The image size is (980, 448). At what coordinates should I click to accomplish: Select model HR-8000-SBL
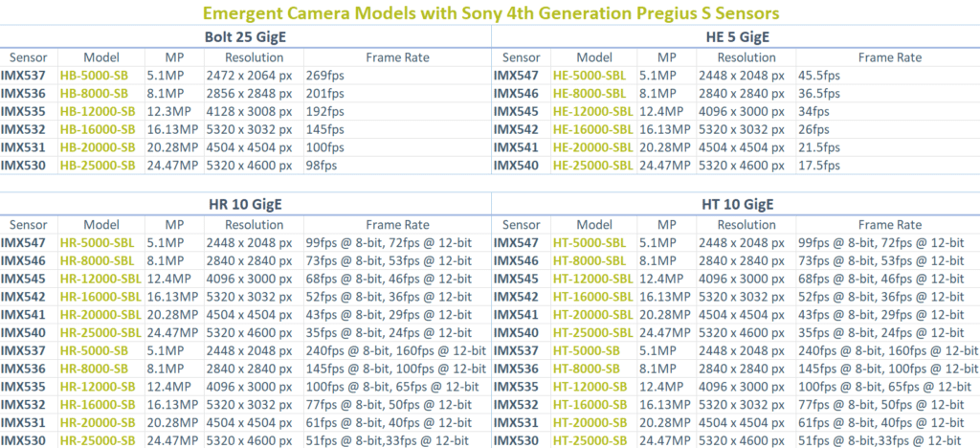point(97,260)
